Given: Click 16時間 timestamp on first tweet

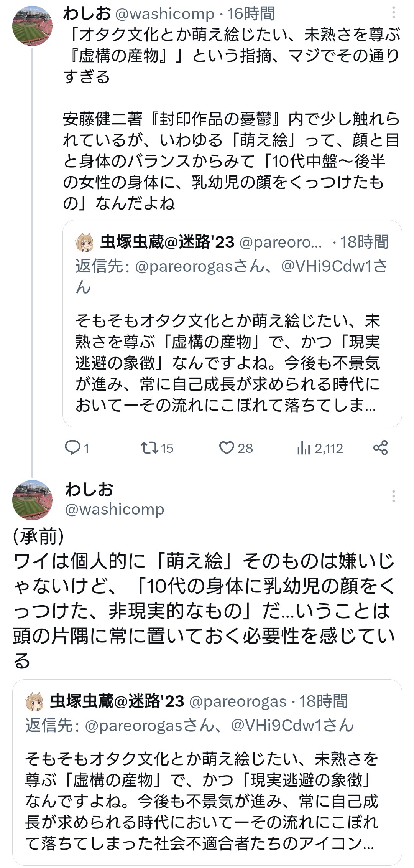Looking at the screenshot, I should click(x=251, y=14).
